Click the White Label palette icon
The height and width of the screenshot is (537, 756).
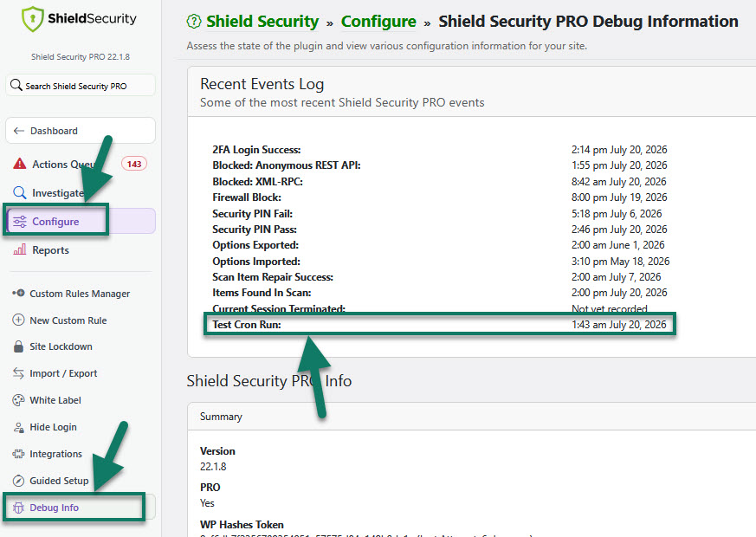click(18, 400)
